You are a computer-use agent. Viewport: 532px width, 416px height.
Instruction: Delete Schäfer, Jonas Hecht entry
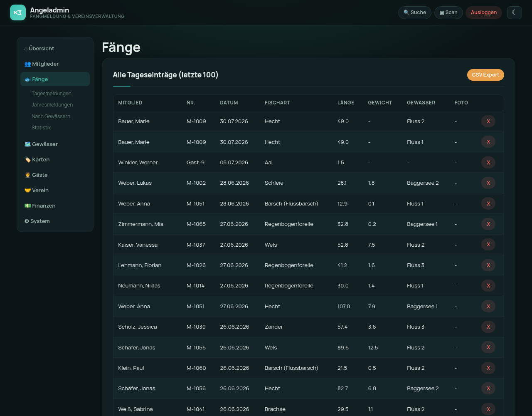[488, 389]
